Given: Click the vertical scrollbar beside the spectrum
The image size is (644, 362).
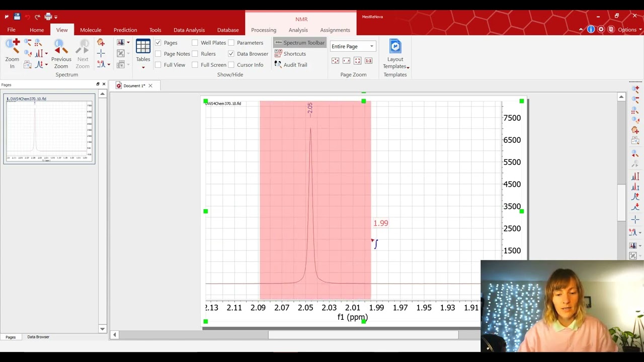Looking at the screenshot, I should coord(621,203).
